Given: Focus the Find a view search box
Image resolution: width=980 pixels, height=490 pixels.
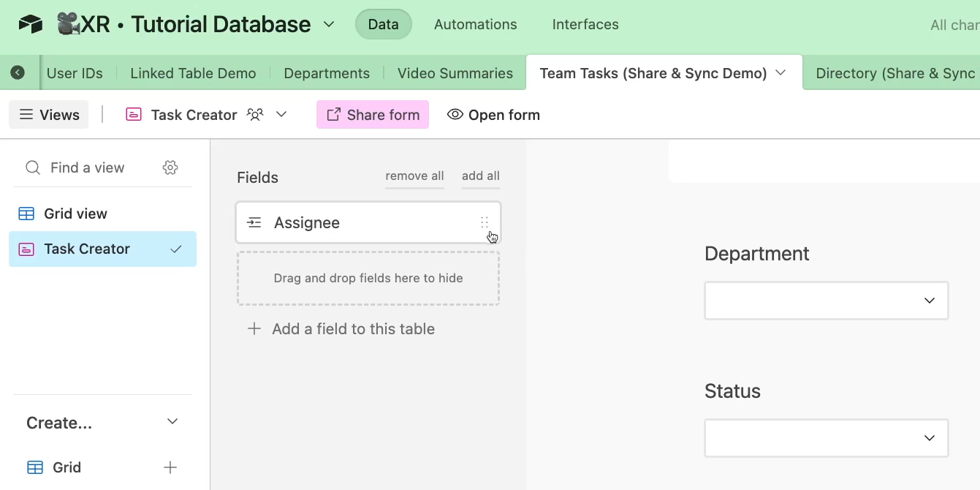Looking at the screenshot, I should [x=88, y=167].
